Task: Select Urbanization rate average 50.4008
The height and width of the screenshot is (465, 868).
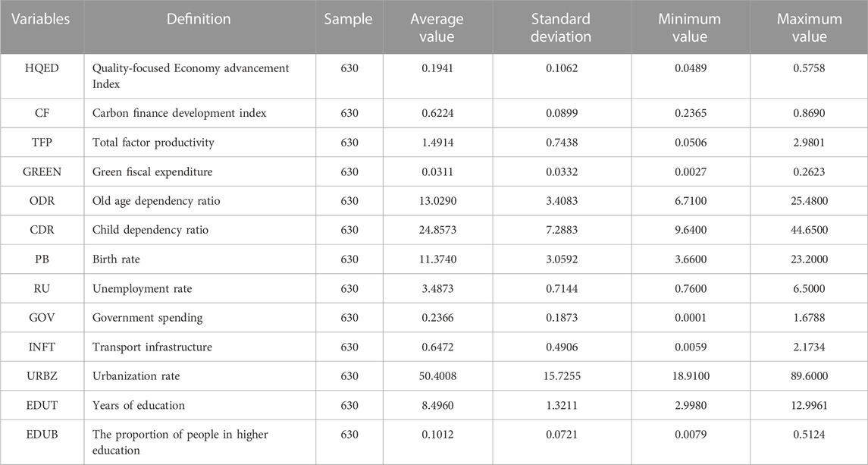Action: pyautogui.click(x=437, y=376)
